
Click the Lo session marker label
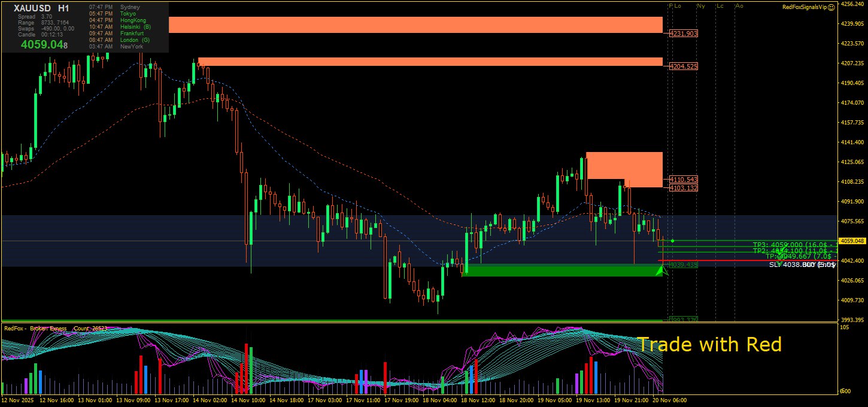[x=678, y=6]
